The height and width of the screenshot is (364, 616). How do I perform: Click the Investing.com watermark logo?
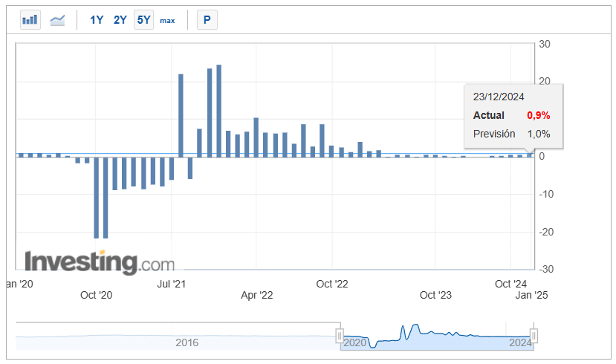(100, 262)
